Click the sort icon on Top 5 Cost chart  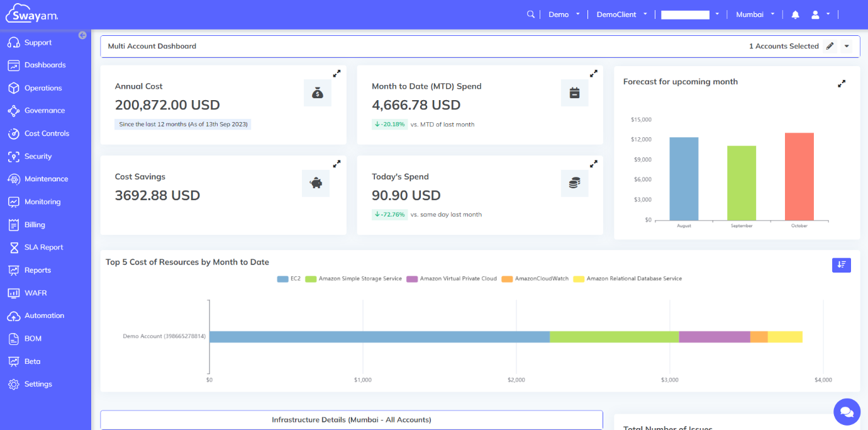[841, 265]
